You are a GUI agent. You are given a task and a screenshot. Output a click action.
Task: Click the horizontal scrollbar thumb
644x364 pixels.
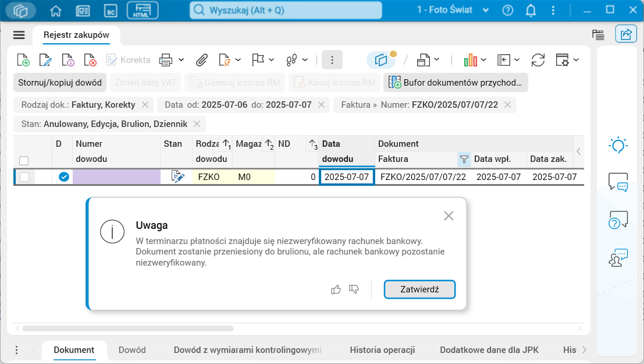pos(128,328)
